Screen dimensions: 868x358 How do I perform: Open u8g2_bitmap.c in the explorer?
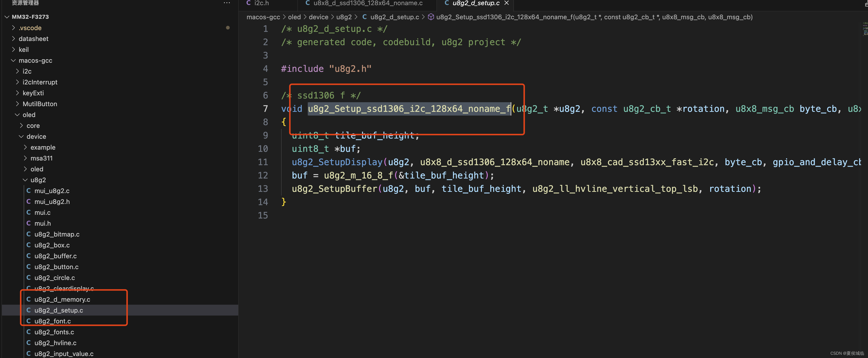click(57, 234)
